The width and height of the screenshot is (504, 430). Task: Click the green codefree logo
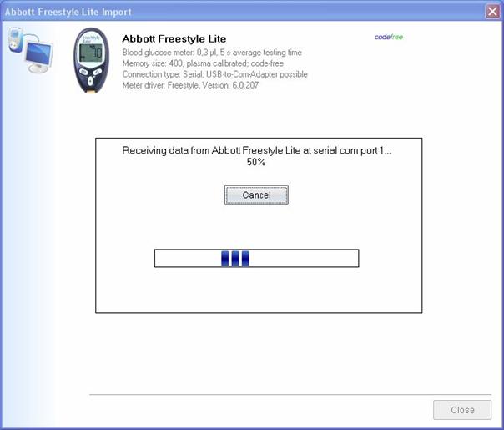(x=389, y=38)
